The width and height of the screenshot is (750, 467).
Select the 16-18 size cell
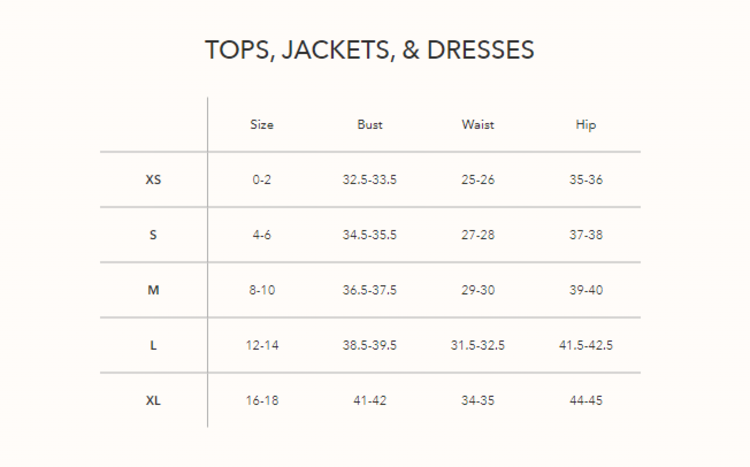(x=261, y=400)
